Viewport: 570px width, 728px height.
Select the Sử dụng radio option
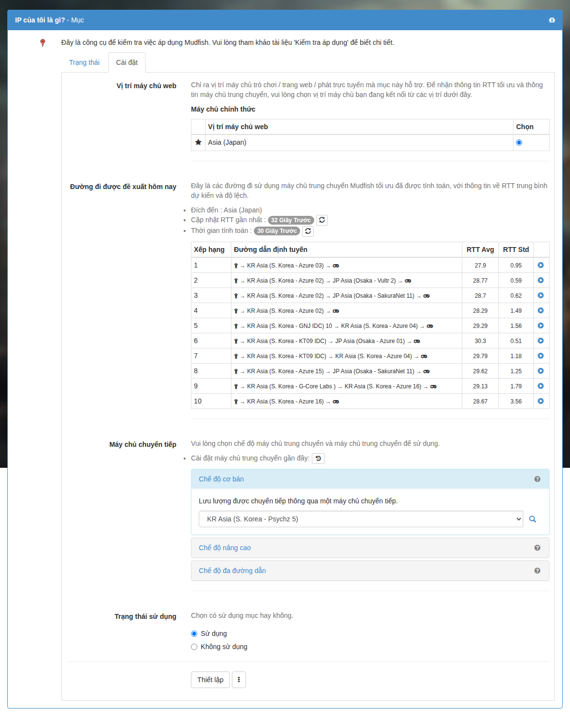(194, 633)
